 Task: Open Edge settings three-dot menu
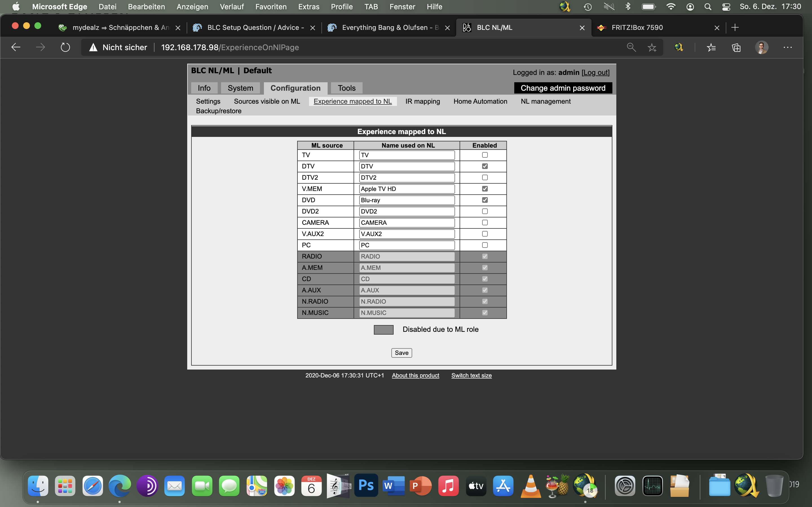787,47
